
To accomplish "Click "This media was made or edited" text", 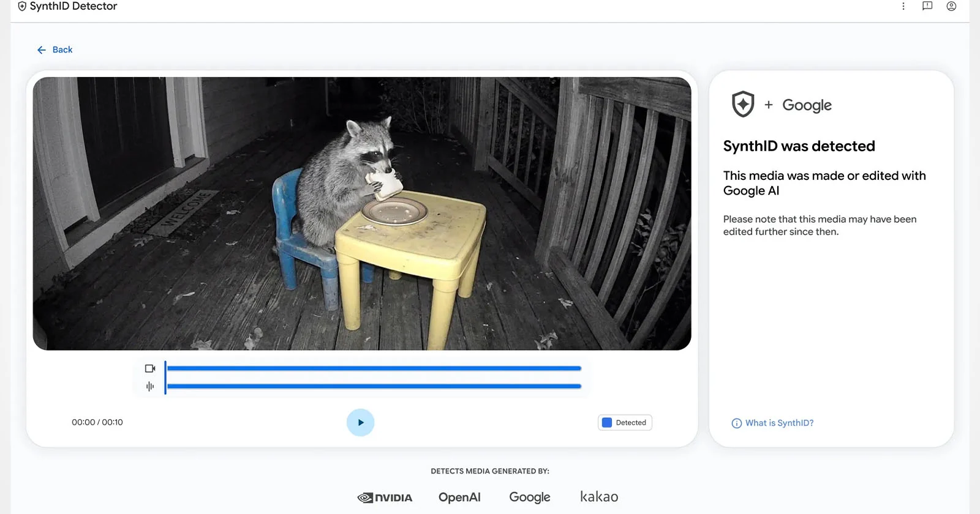I will [x=824, y=183].
